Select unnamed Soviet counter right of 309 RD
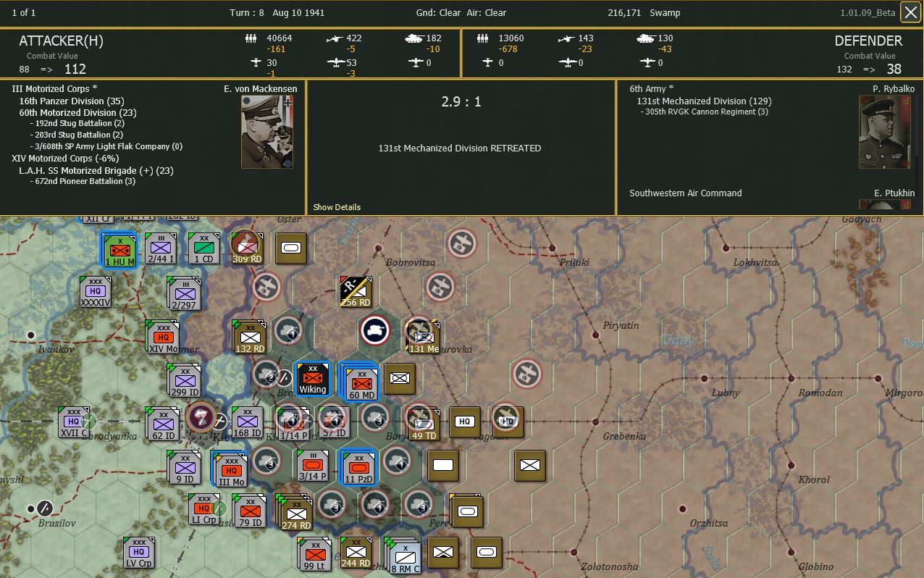Image resolution: width=924 pixels, height=578 pixels. pyautogui.click(x=291, y=248)
